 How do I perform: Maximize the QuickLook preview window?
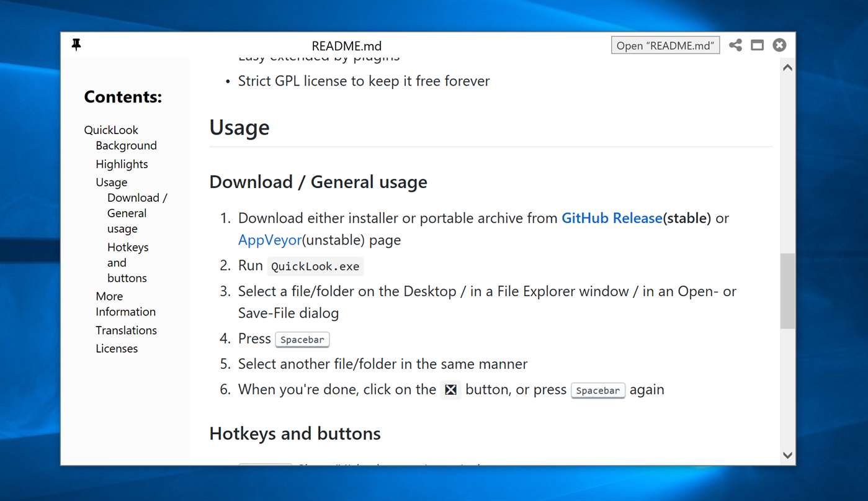757,45
